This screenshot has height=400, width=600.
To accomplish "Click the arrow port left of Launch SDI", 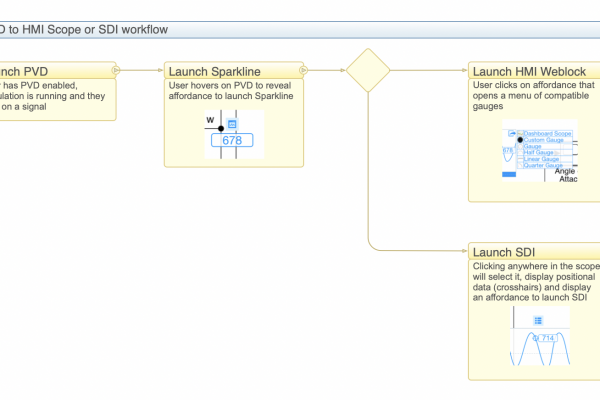I will coord(467,251).
